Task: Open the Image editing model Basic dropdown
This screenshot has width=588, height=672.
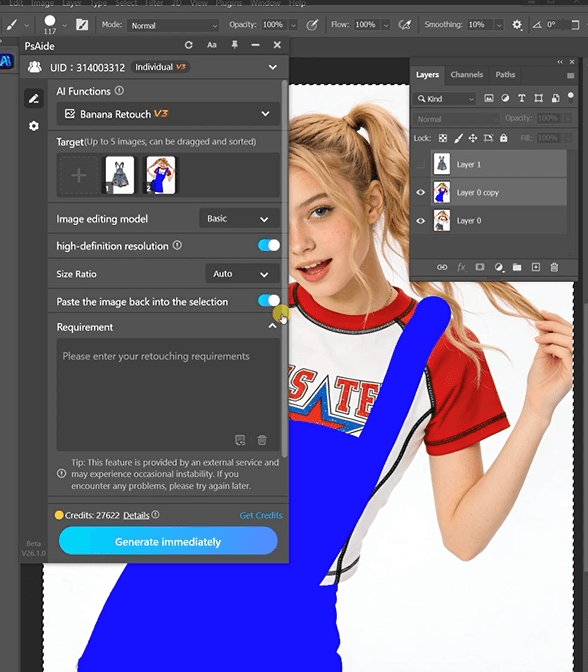Action: coord(239,219)
